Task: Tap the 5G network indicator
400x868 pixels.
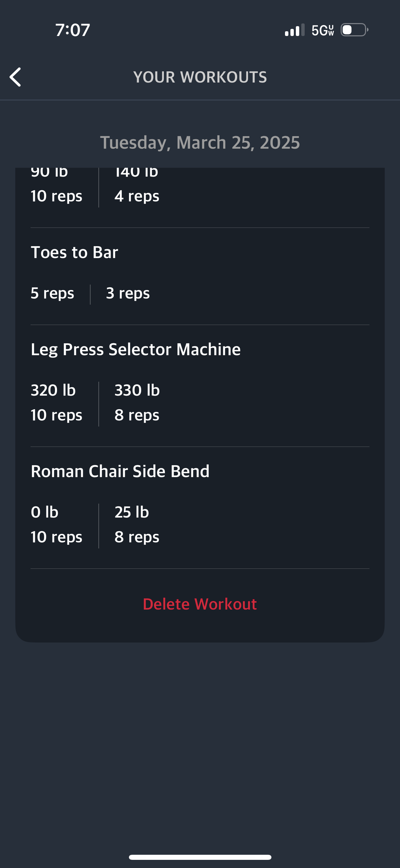Action: point(323,30)
